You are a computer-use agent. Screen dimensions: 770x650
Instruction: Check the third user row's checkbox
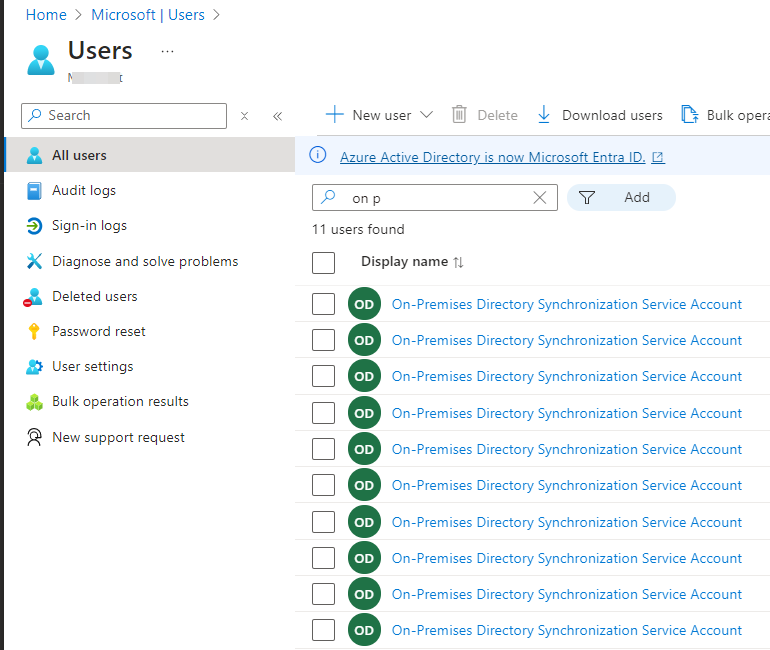coord(324,376)
